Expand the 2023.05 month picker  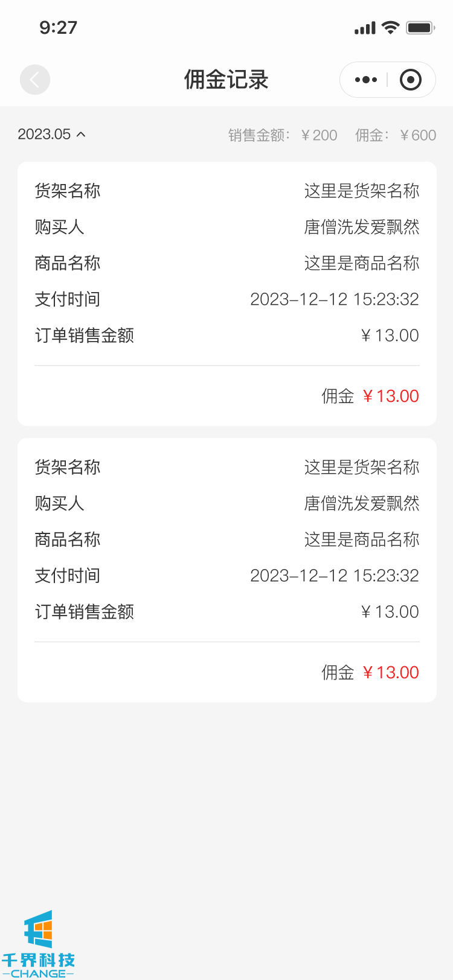[x=45, y=134]
